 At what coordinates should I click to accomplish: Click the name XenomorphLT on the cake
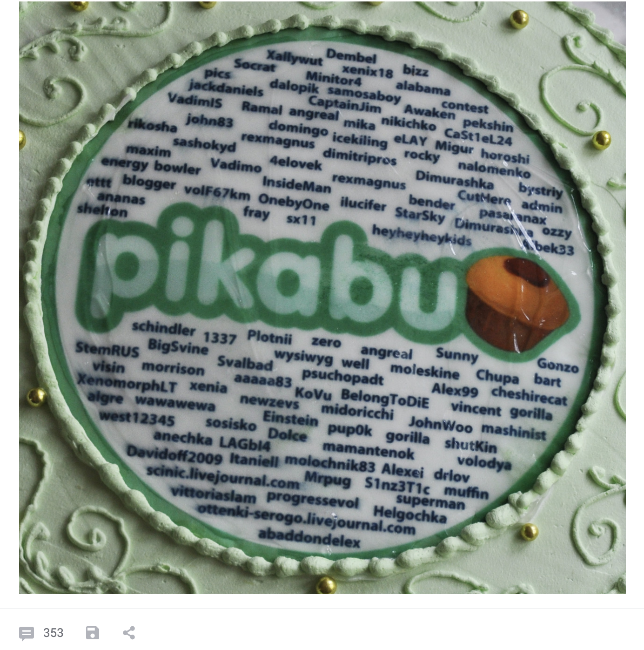(127, 383)
